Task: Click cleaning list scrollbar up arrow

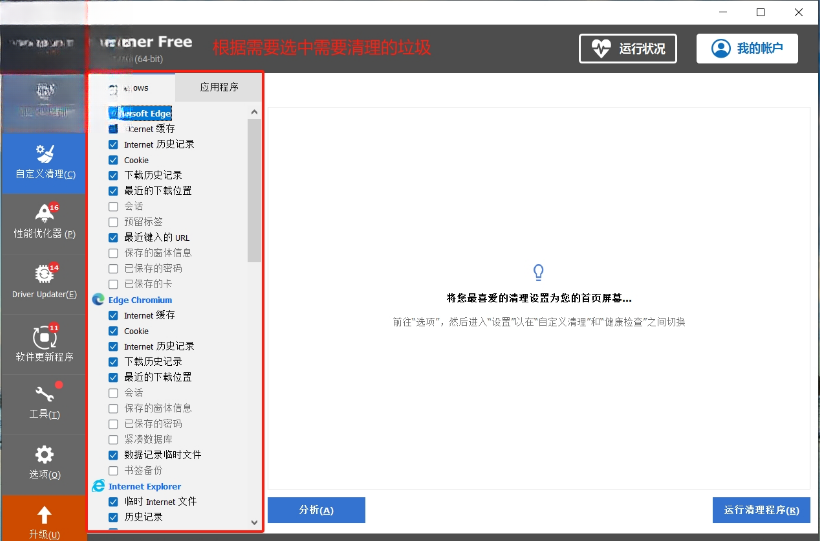Action: pyautogui.click(x=254, y=111)
